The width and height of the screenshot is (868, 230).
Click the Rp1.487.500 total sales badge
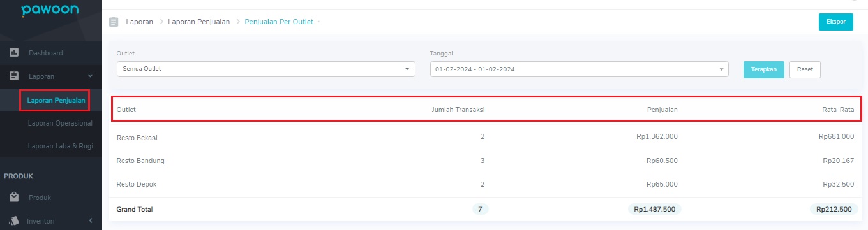pyautogui.click(x=654, y=209)
